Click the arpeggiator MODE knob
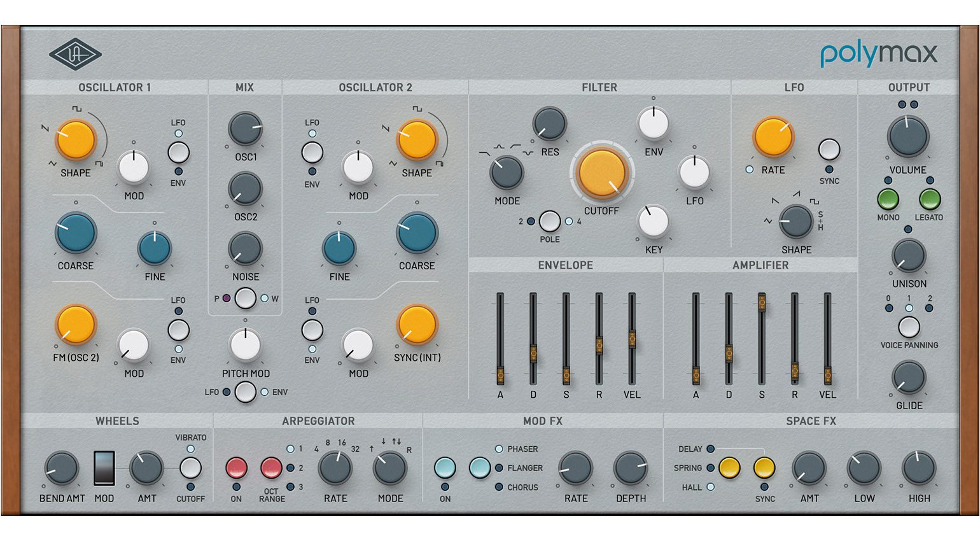 point(390,469)
